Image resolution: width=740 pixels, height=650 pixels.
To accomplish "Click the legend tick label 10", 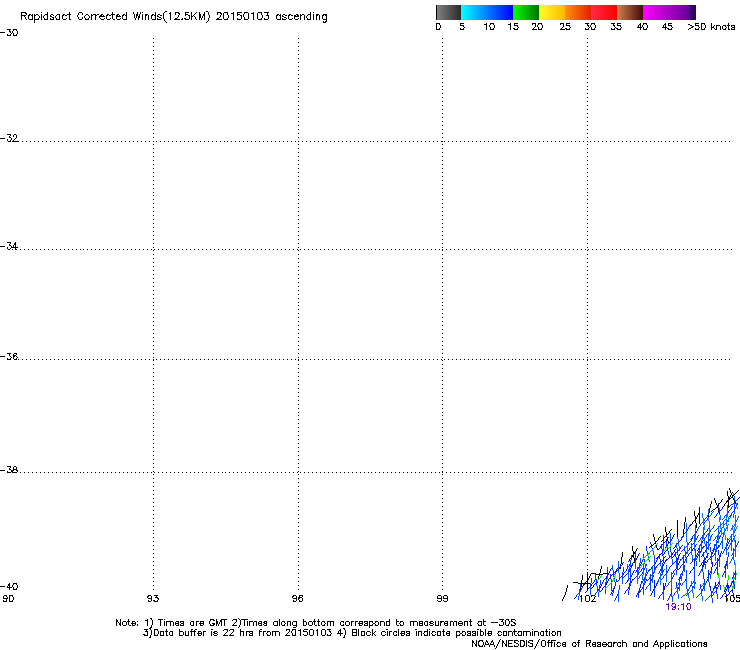I will point(489,27).
